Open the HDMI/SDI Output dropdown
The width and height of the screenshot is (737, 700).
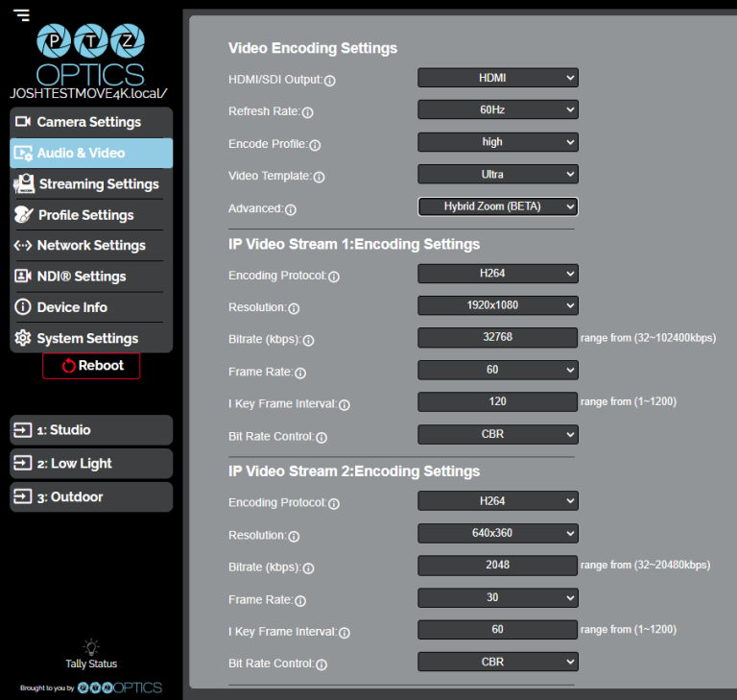click(x=498, y=78)
